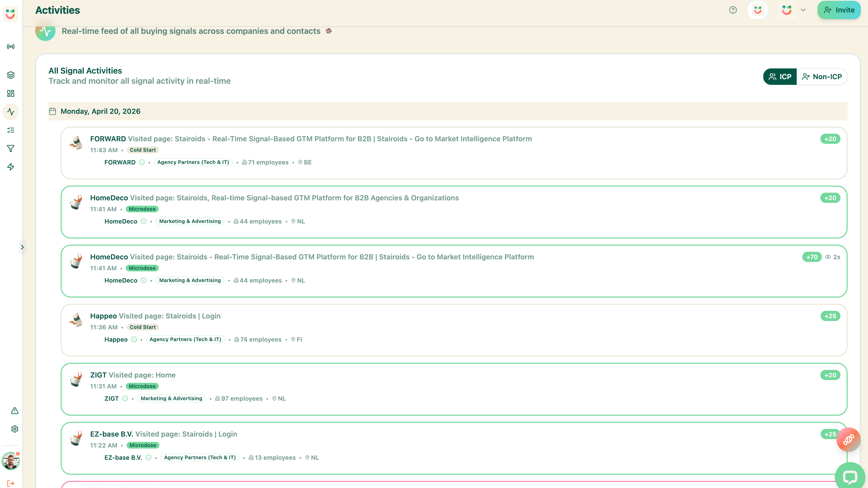The image size is (868, 488).
Task: Click the '71 employees' text on FORWARD
Action: pos(268,162)
